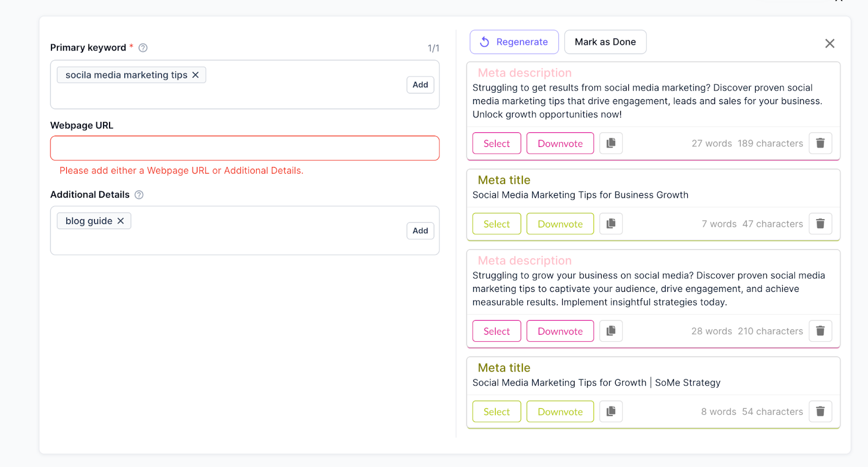
Task: Click the text 'Social Media Marketing Tips for Business Growth'
Action: pyautogui.click(x=580, y=195)
